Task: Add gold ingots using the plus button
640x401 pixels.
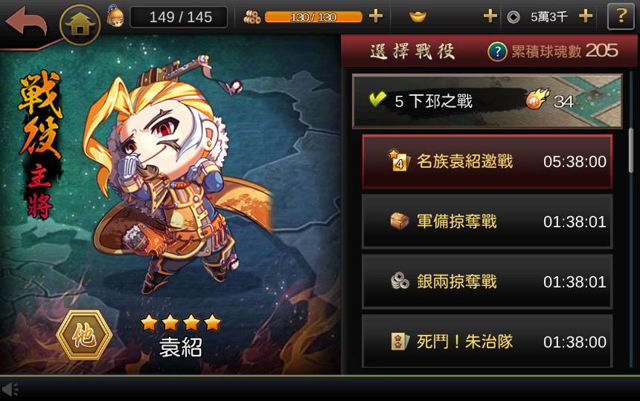Action: click(x=490, y=16)
